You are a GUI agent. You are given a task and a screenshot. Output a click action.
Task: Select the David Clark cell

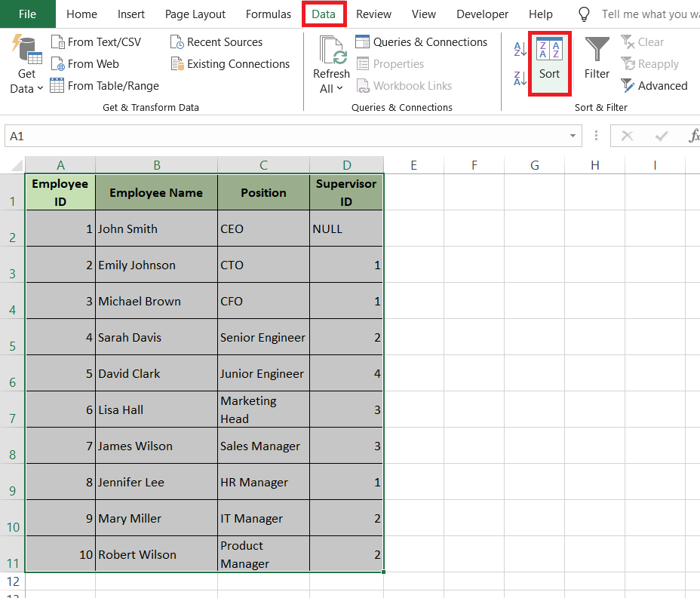click(x=157, y=373)
